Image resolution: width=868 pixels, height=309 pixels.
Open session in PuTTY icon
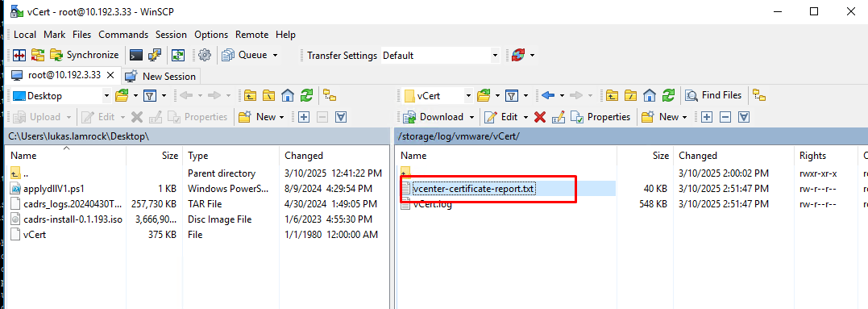click(x=155, y=55)
